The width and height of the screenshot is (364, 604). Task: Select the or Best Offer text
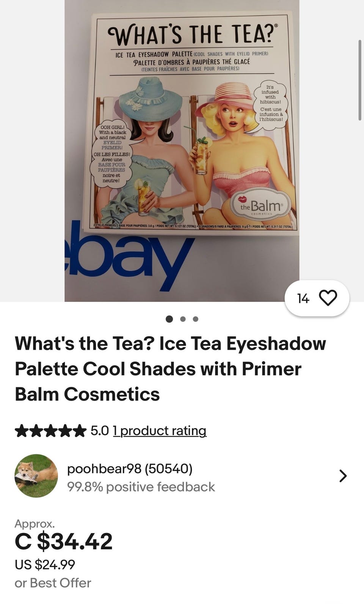(53, 583)
